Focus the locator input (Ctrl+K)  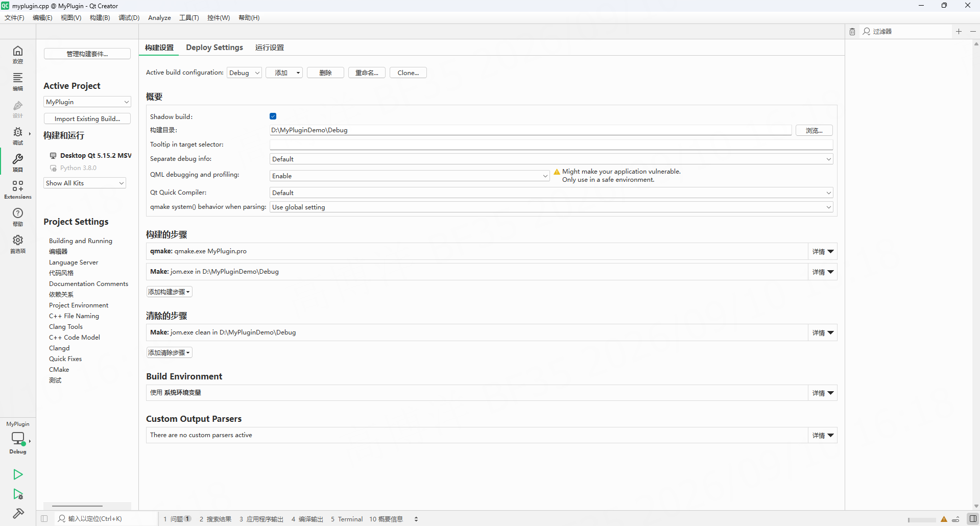[x=106, y=519]
